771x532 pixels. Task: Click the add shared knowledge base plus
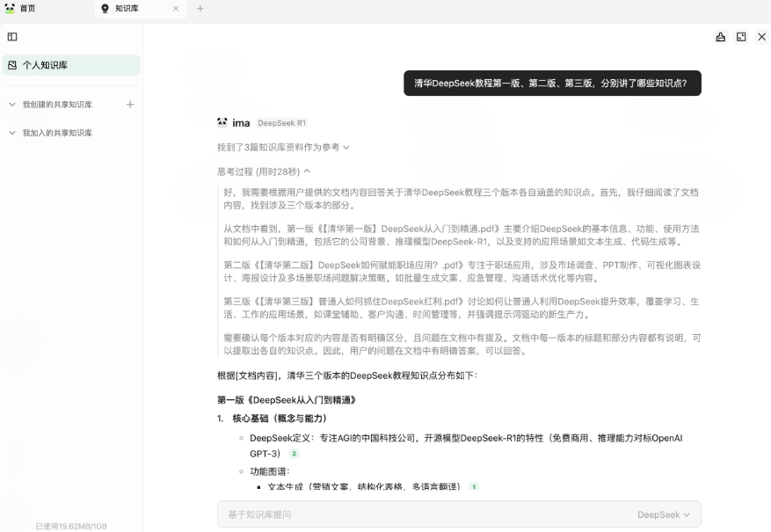[x=130, y=105]
